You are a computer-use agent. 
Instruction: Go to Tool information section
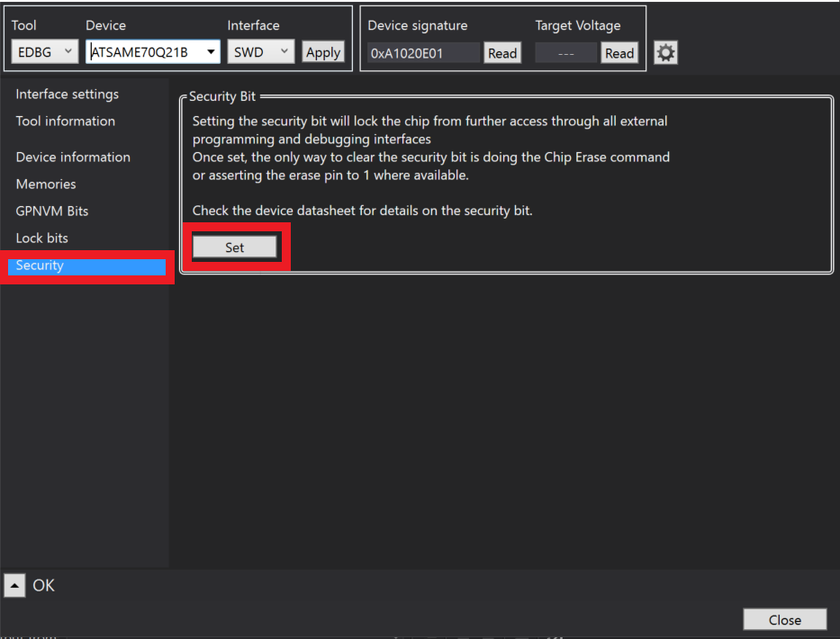65,121
